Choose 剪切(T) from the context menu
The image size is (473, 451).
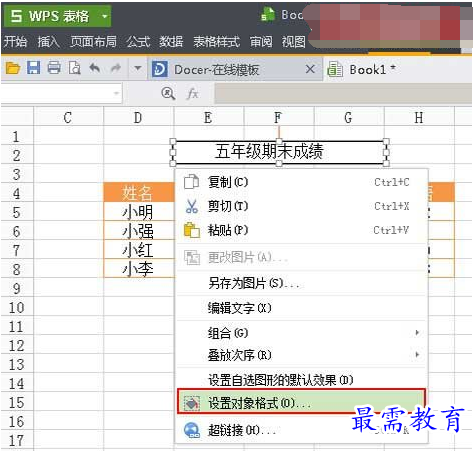(x=301, y=206)
